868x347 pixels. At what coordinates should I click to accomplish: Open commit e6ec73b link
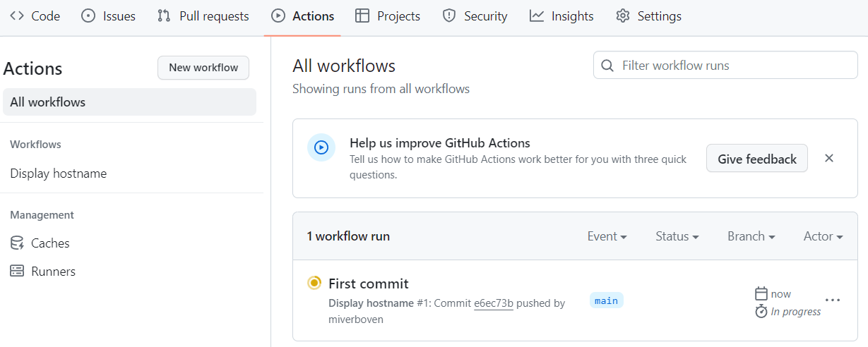[494, 303]
